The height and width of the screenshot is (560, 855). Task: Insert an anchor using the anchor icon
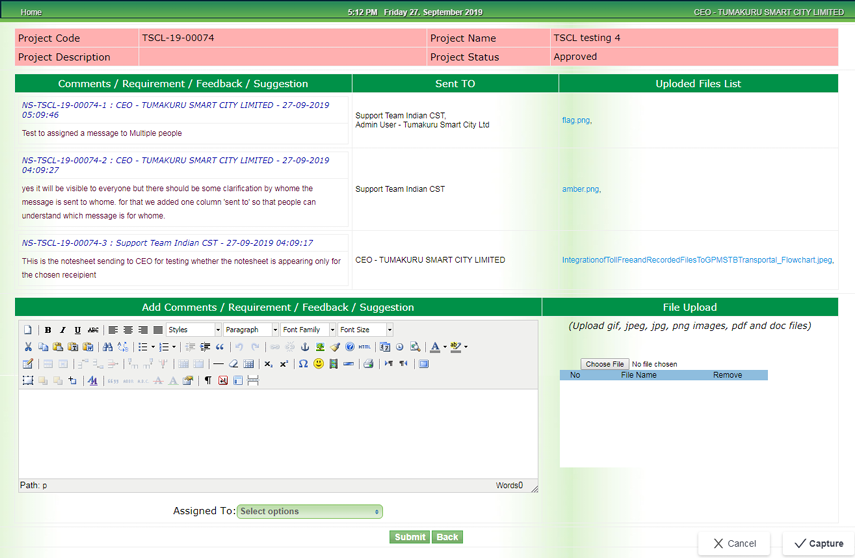click(305, 347)
